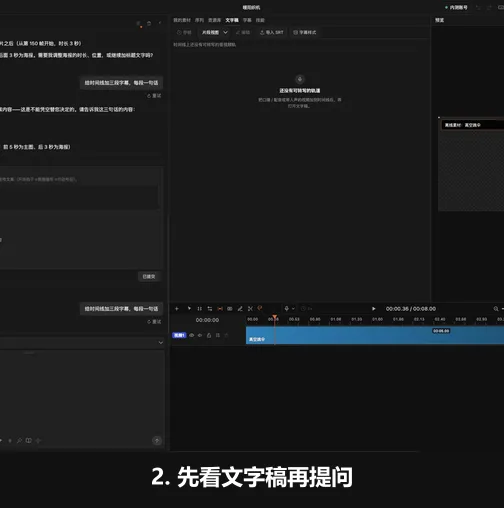The width and height of the screenshot is (504, 508).
Task: Click the upper 给时间线加三段字幕 chat message bubble
Action: pyautogui.click(x=121, y=83)
